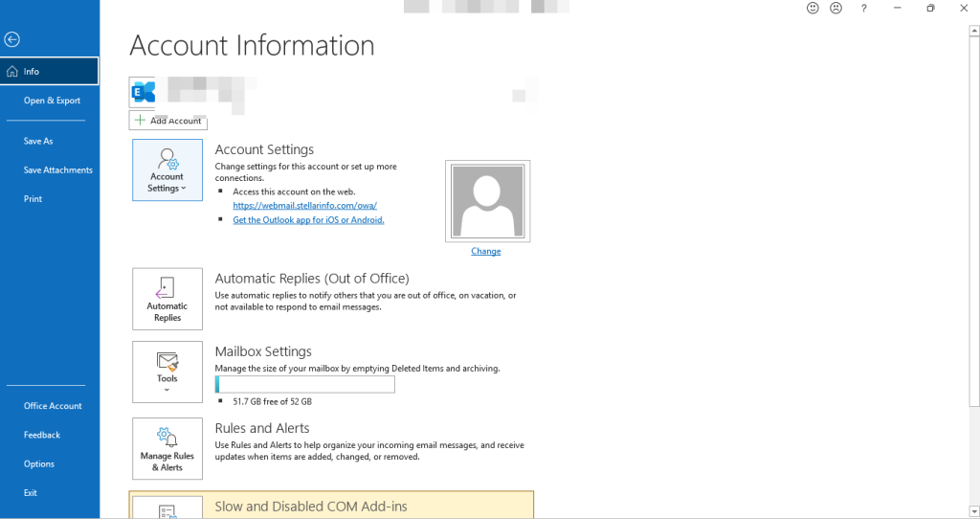Click the COM Add-ins button icon

(167, 511)
